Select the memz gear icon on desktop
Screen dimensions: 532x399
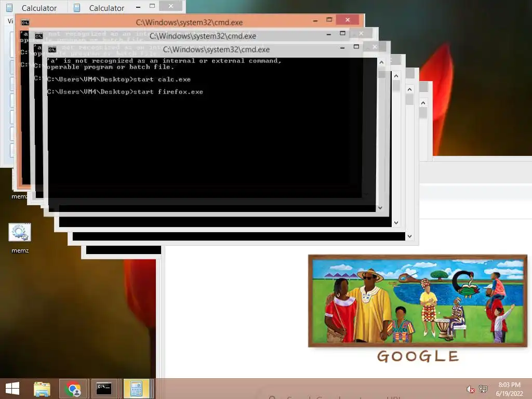pyautogui.click(x=20, y=232)
